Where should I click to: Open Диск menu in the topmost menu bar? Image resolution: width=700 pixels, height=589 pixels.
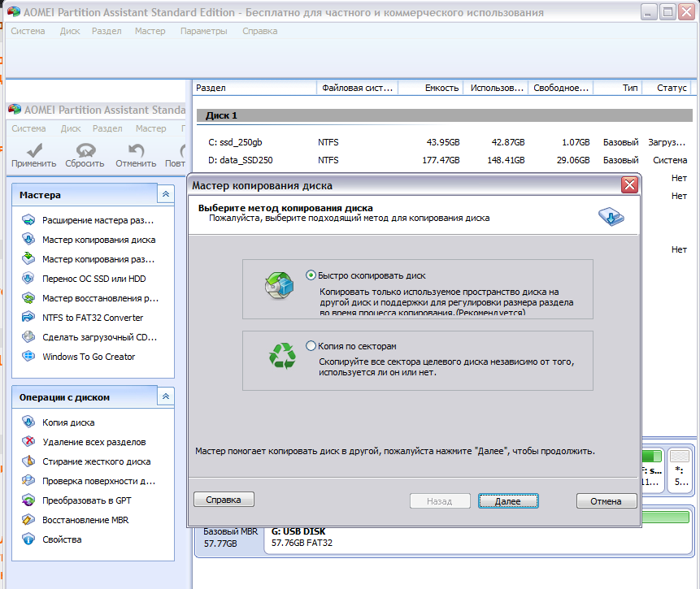pos(70,31)
